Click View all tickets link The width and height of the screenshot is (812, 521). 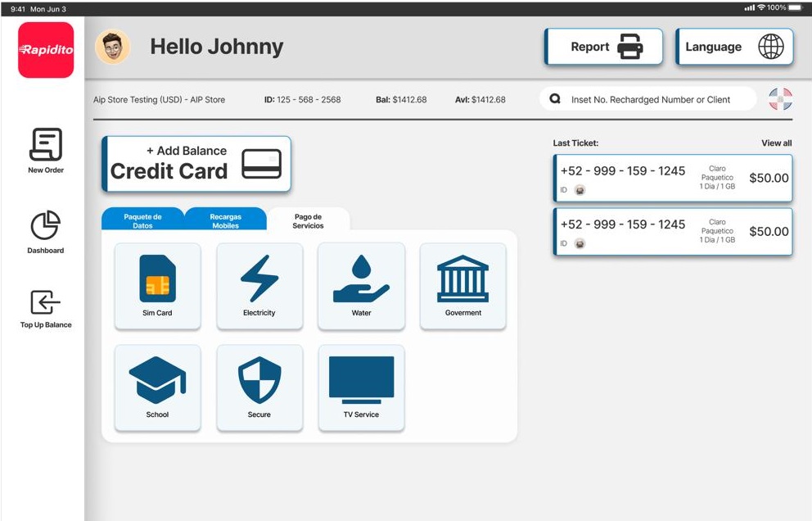(x=776, y=143)
